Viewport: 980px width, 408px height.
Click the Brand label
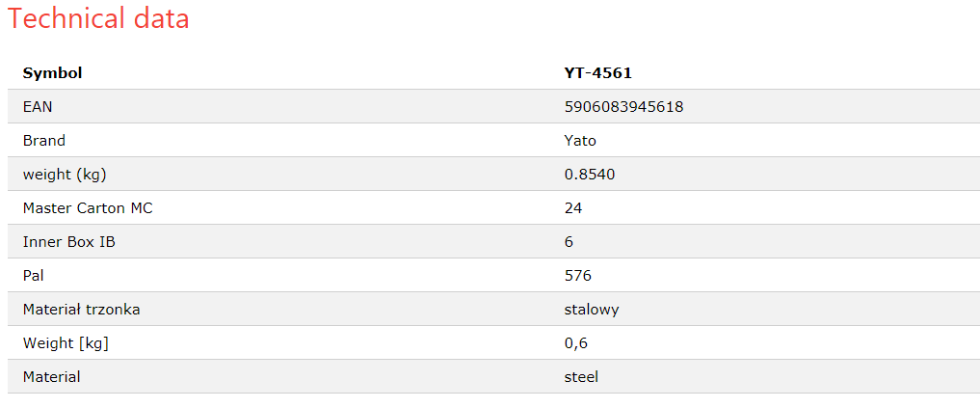coord(43,141)
